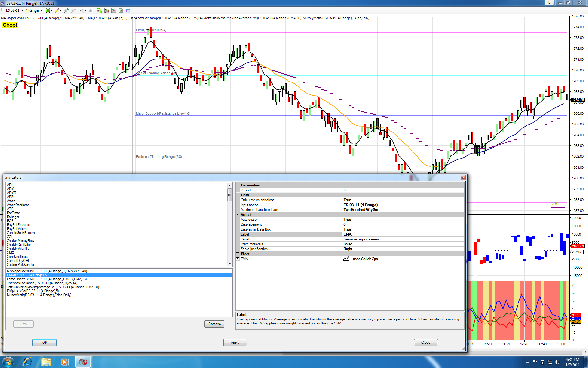This screenshot has width=588, height=368.
Task: Open Windows Explorer folder in taskbar
Action: [46, 362]
